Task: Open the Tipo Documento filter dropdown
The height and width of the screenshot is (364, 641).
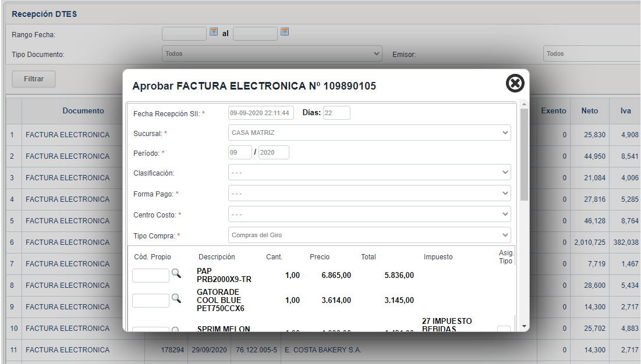Action: (272, 53)
